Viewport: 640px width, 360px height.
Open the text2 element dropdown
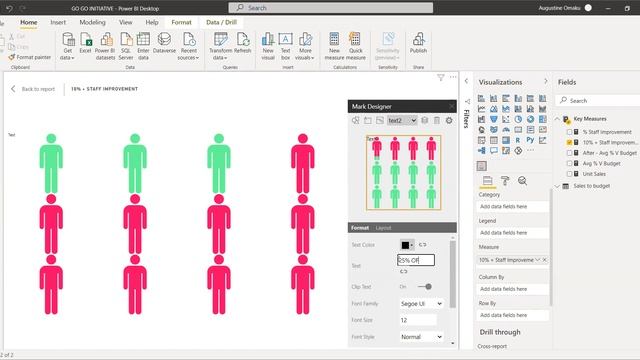pyautogui.click(x=402, y=120)
